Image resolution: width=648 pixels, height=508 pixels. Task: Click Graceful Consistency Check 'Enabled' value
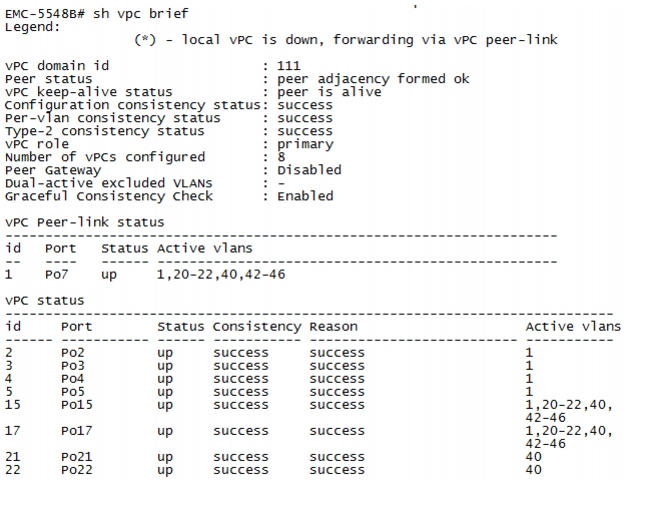pos(305,196)
